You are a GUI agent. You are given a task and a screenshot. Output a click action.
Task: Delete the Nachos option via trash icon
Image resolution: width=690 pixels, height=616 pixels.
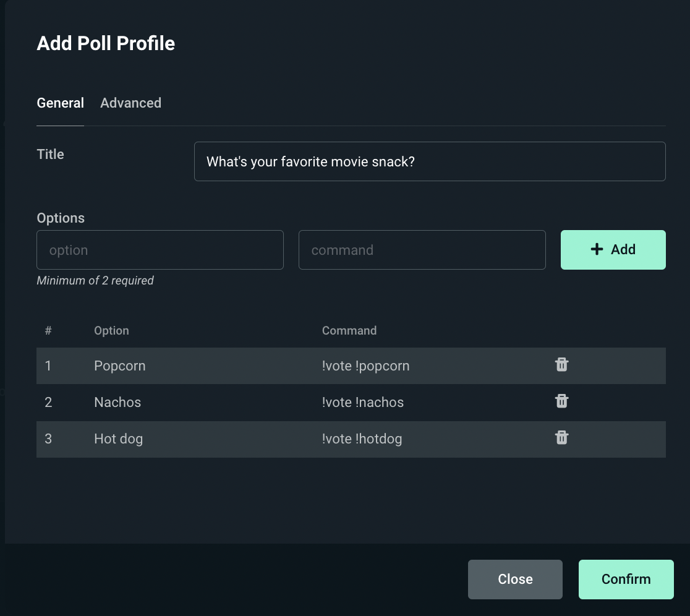point(561,401)
